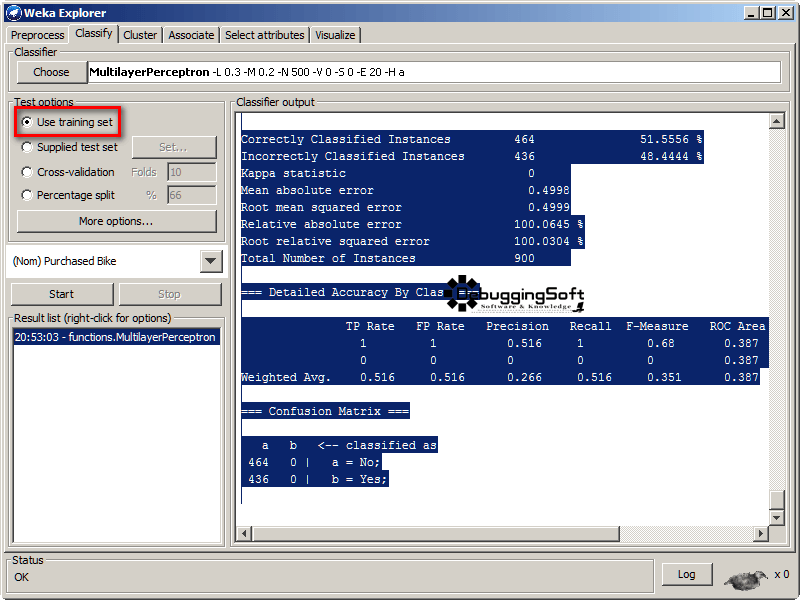Viewport: 800px width, 600px height.
Task: Open the Log window
Action: [x=687, y=574]
